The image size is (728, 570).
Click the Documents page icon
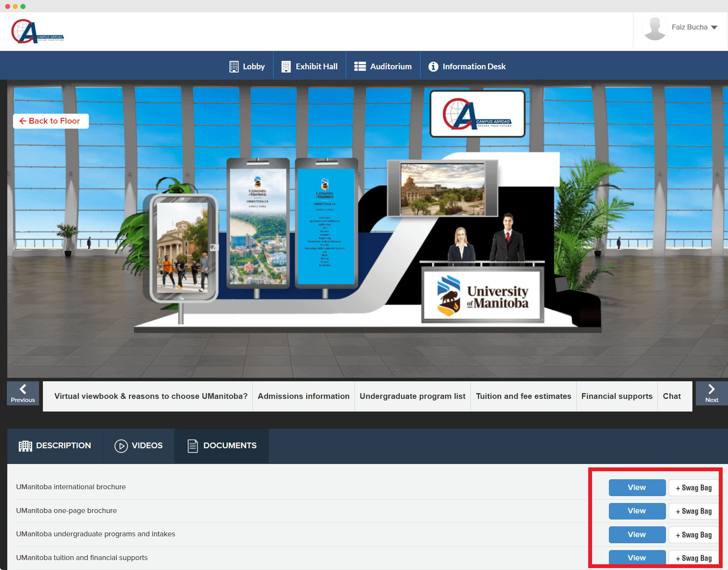pyautogui.click(x=193, y=446)
